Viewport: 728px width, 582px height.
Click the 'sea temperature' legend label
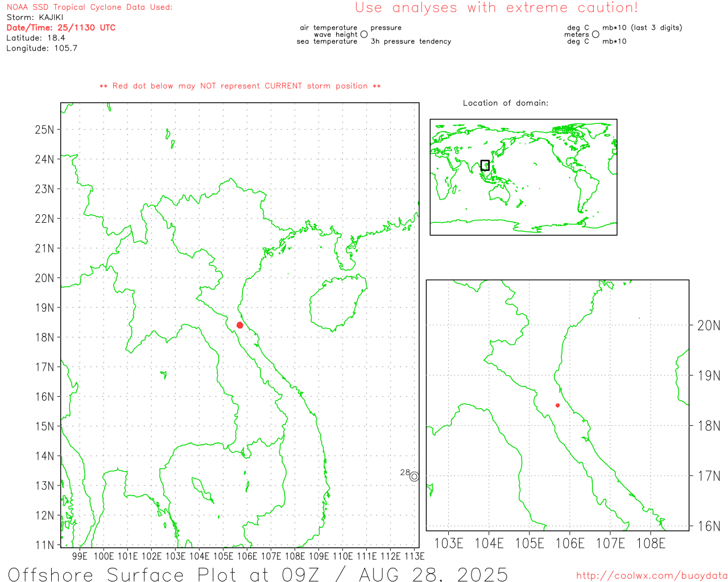[327, 41]
